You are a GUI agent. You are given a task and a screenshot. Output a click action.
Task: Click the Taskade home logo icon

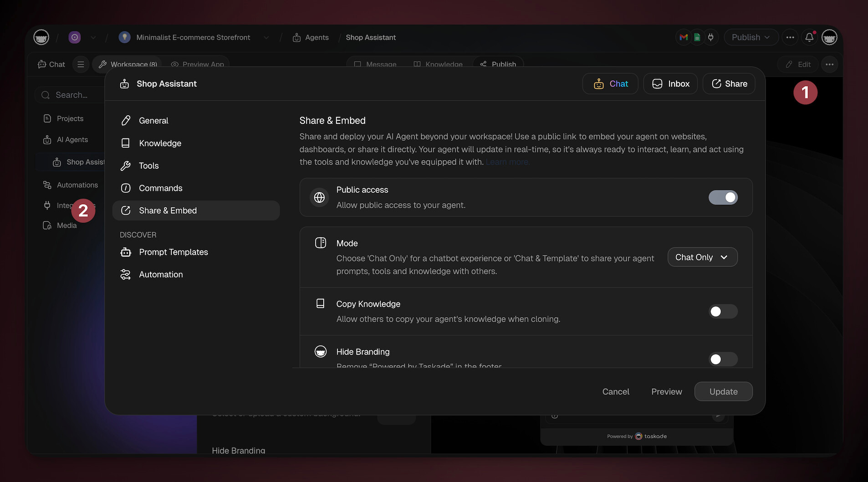click(41, 37)
